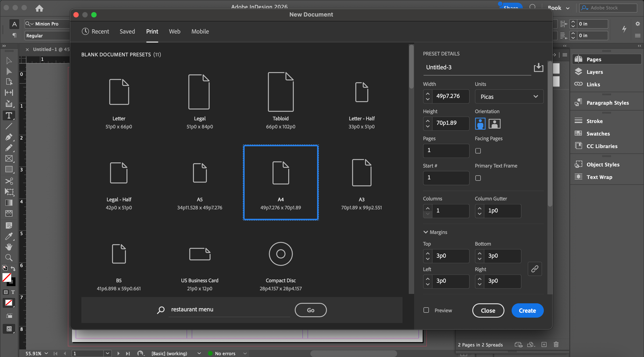Open the Units Picas dropdown
The image size is (644, 357).
[x=509, y=97]
